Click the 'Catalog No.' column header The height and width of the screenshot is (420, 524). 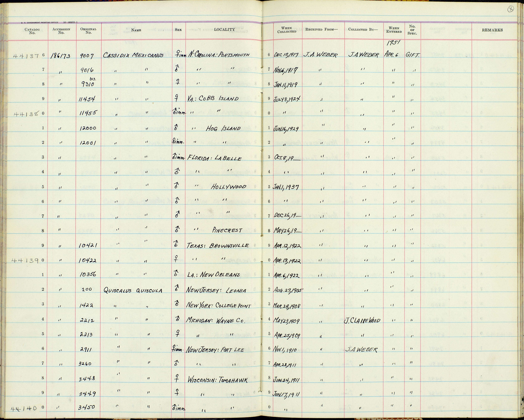point(32,31)
